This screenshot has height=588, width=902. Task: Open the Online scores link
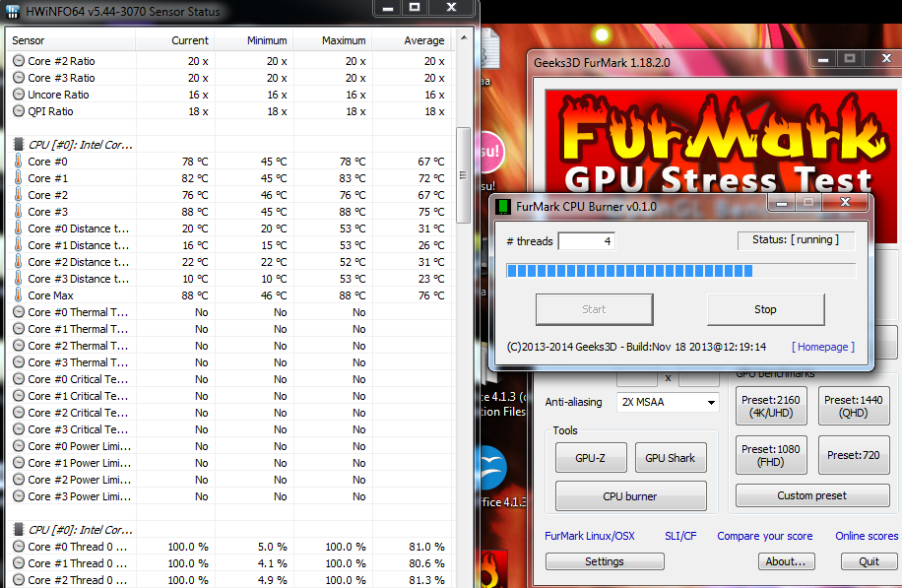(867, 536)
